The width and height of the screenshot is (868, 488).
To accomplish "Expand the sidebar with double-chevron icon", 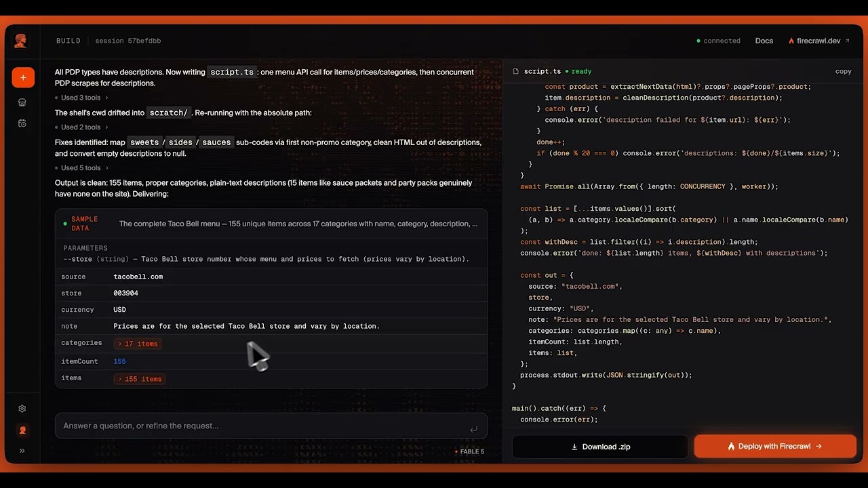I will [x=22, y=450].
